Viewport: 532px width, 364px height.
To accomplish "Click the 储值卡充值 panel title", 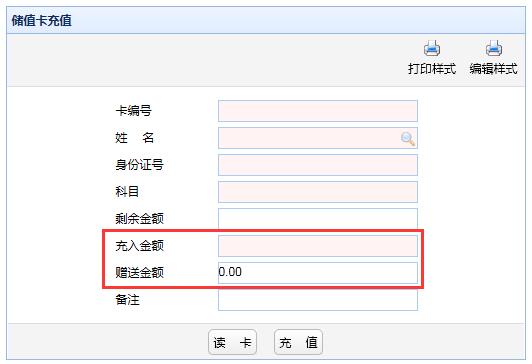I will 41,21.
